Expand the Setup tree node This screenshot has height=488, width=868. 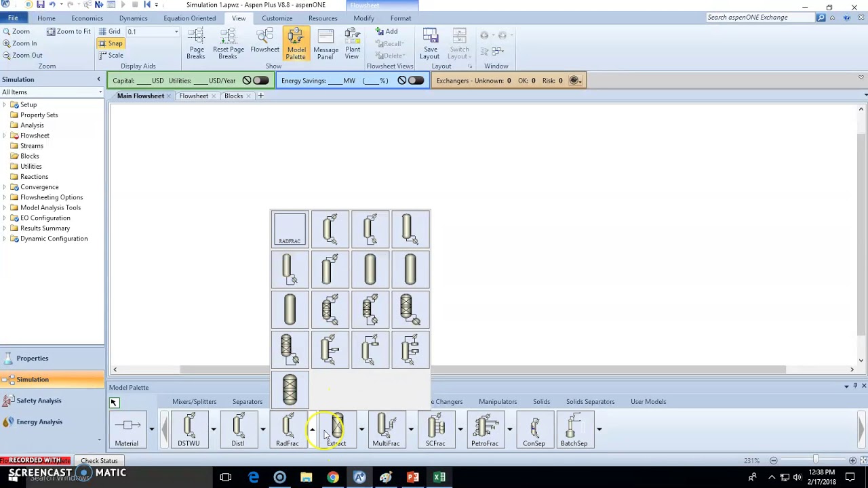coord(5,104)
